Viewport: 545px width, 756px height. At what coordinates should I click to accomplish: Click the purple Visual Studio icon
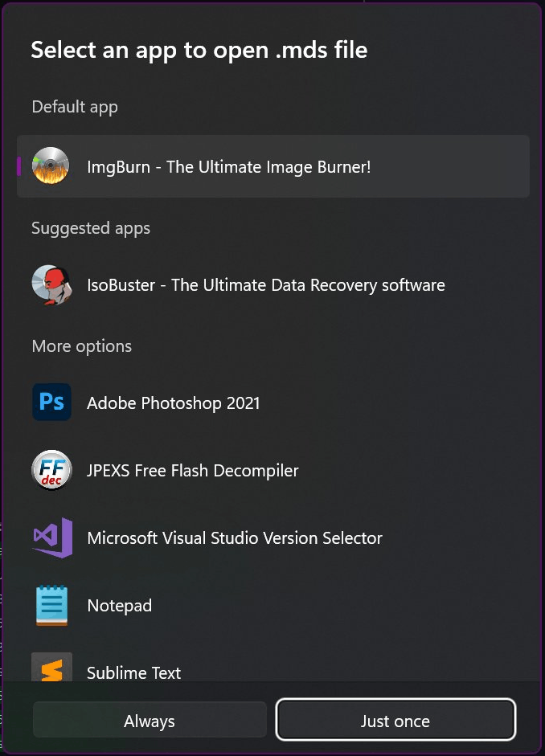pos(52,537)
